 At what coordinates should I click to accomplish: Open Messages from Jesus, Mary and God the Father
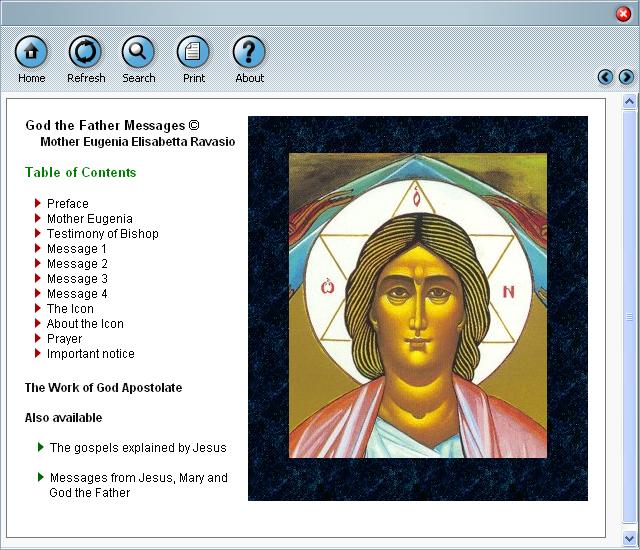pyautogui.click(x=138, y=485)
